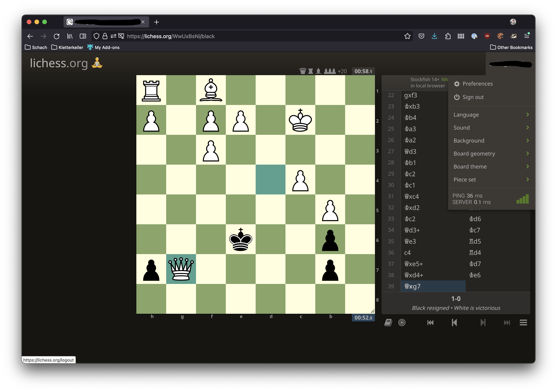Select move 22 gxf3
The image size is (557, 392).
click(425, 95)
